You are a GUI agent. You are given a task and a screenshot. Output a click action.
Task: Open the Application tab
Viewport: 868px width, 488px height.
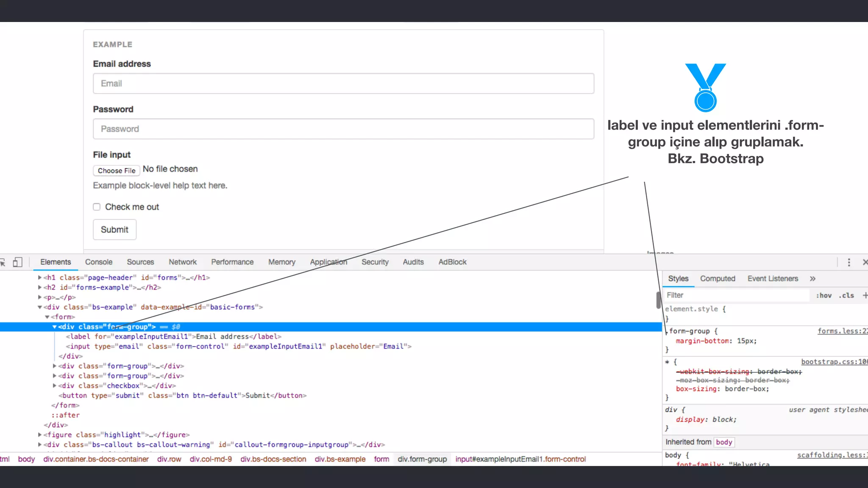pos(328,262)
